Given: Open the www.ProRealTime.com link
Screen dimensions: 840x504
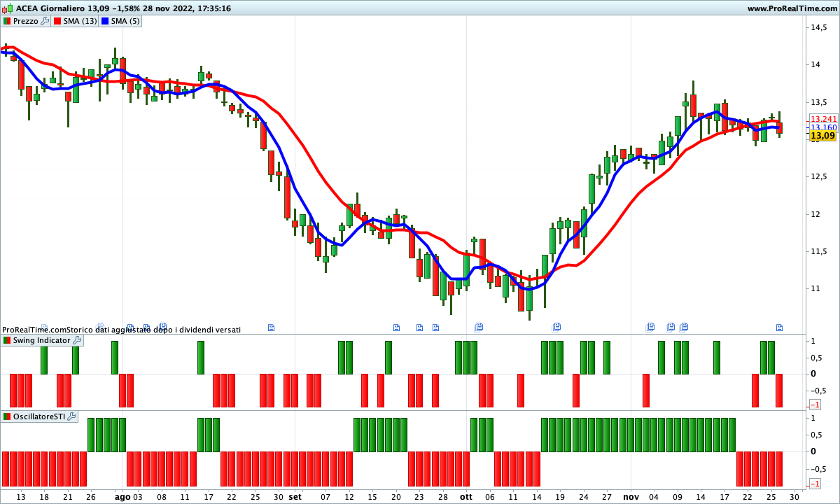Looking at the screenshot, I should pos(791,8).
